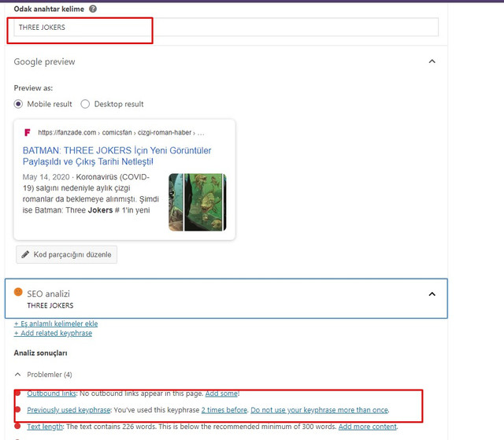Open the comic thumbnail in Google preview
504x440 pixels.
click(198, 202)
